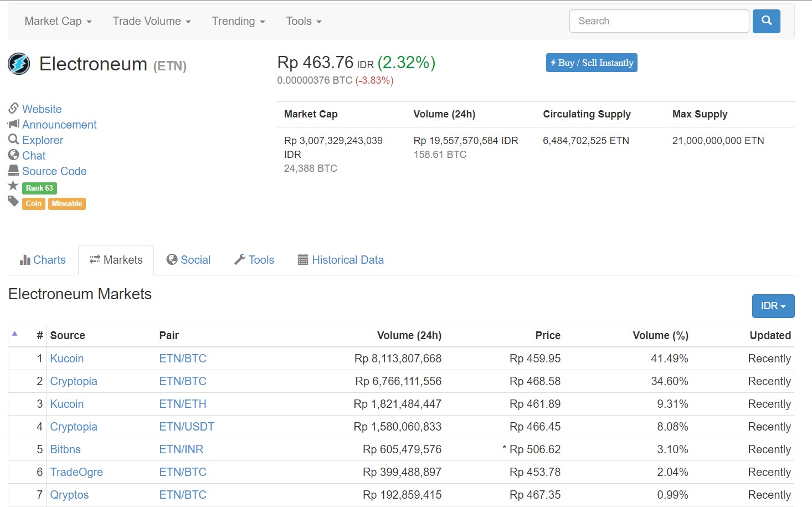812x507 pixels.
Task: Click the Rank 63 badge
Action: click(39, 188)
